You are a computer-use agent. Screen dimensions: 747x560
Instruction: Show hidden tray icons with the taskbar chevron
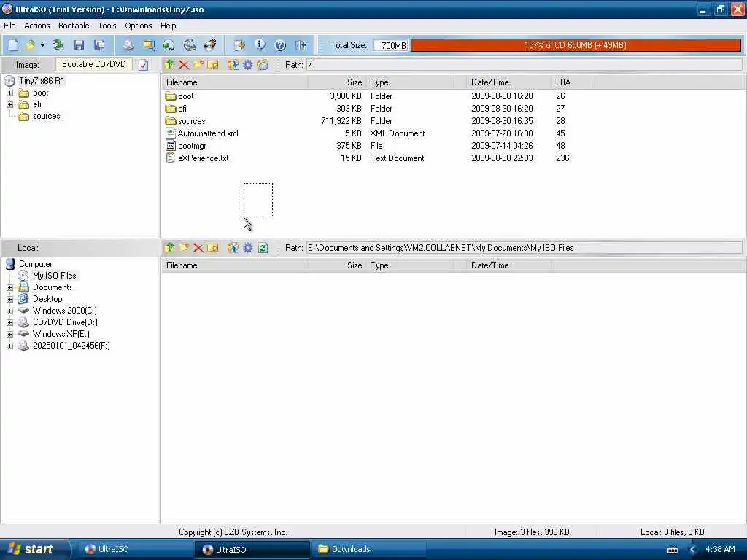point(693,550)
